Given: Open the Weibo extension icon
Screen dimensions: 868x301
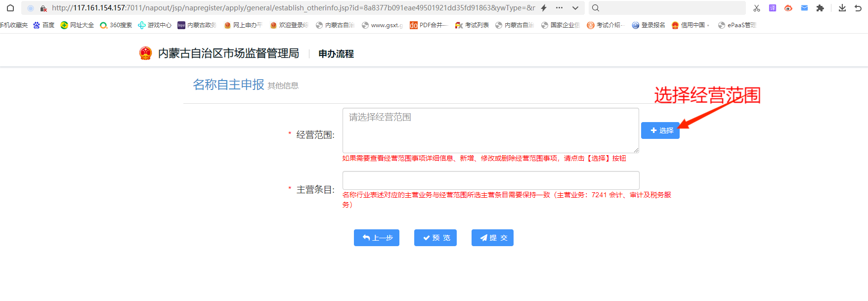Looking at the screenshot, I should tap(788, 8).
